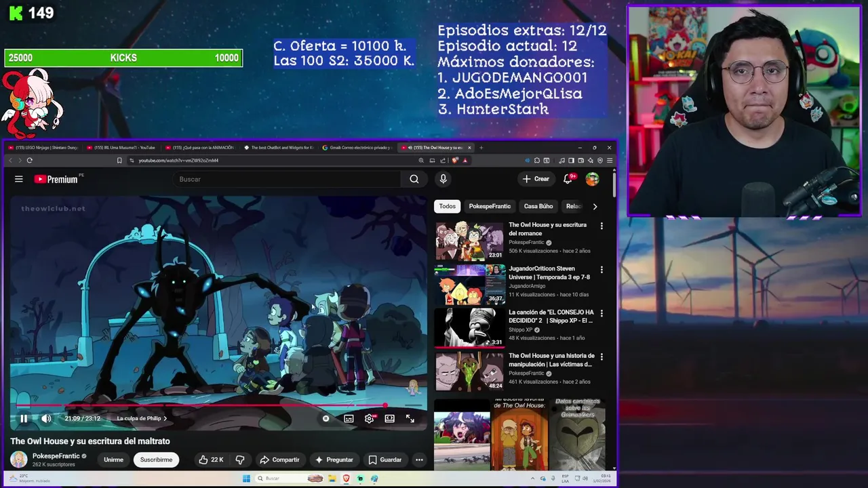Open options for 'historia de manipulación' video

tap(601, 357)
